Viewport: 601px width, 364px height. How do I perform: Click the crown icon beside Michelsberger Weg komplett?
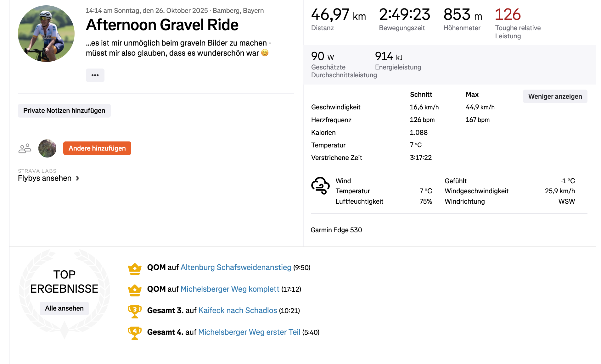(x=135, y=290)
